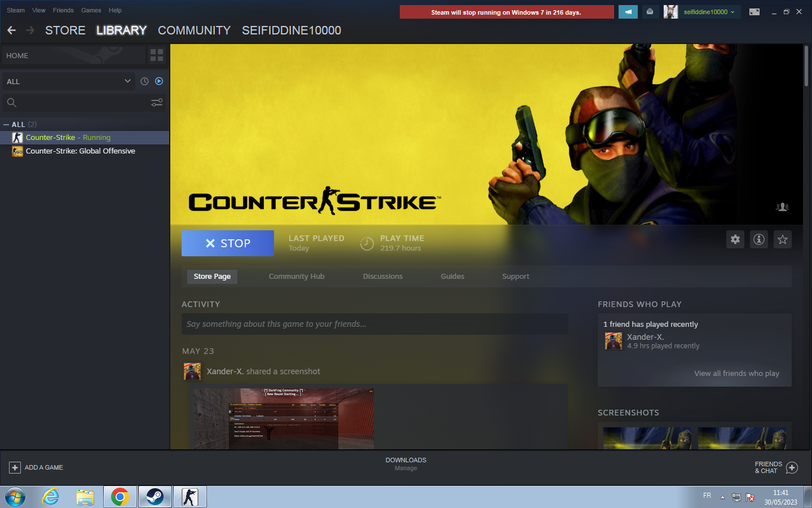Open the game settings gear icon
This screenshot has height=508, width=812.
pyautogui.click(x=735, y=239)
